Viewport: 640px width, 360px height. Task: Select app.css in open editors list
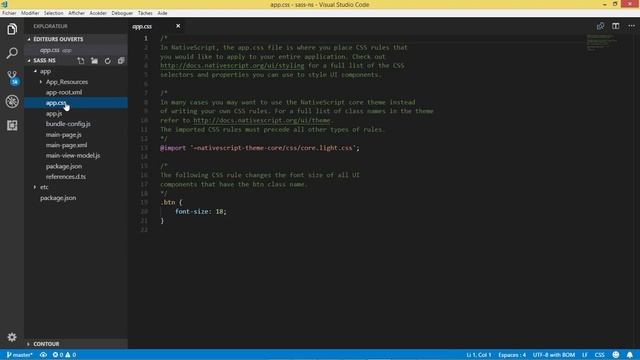pyautogui.click(x=76, y=50)
